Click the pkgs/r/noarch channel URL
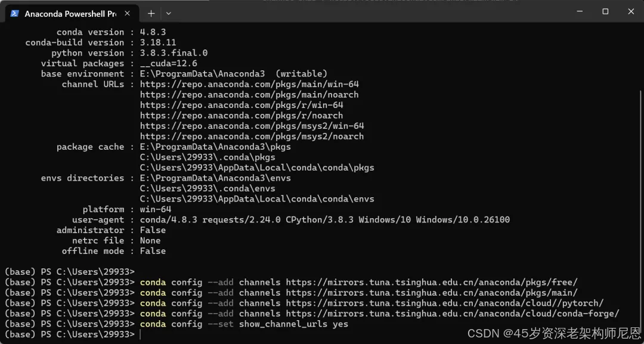This screenshot has height=344, width=644. click(241, 115)
